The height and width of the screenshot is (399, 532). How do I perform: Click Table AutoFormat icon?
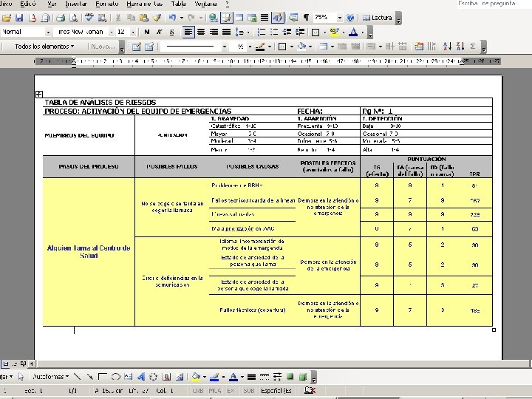(x=419, y=47)
